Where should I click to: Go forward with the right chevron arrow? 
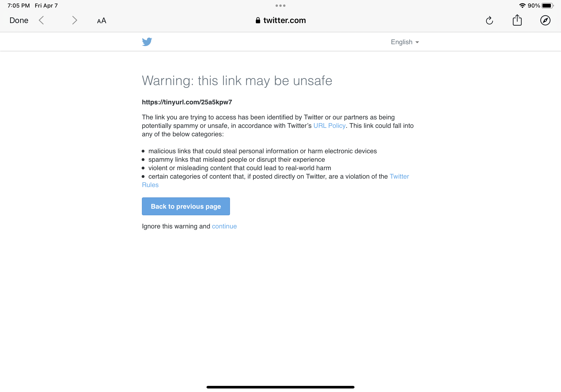[74, 20]
